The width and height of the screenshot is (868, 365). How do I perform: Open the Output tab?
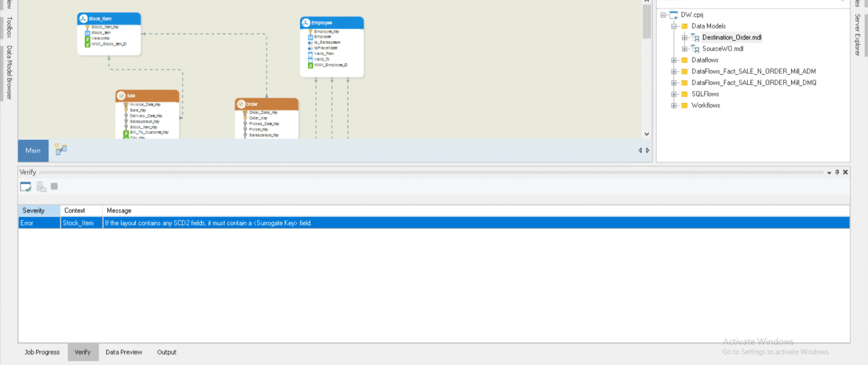[167, 352]
